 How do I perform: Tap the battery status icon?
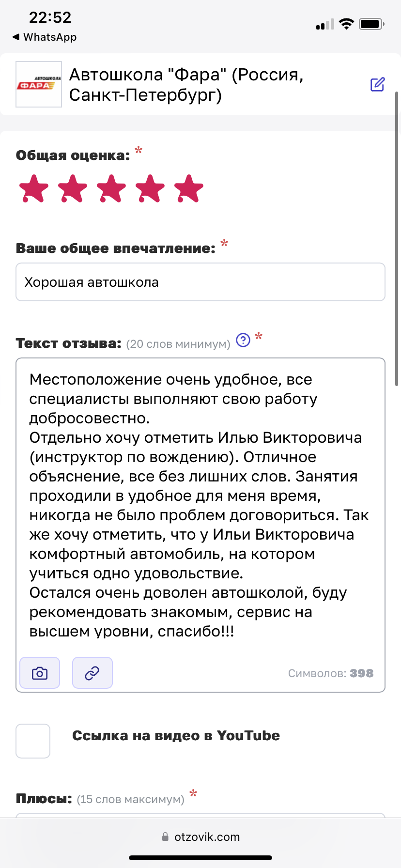371,24
